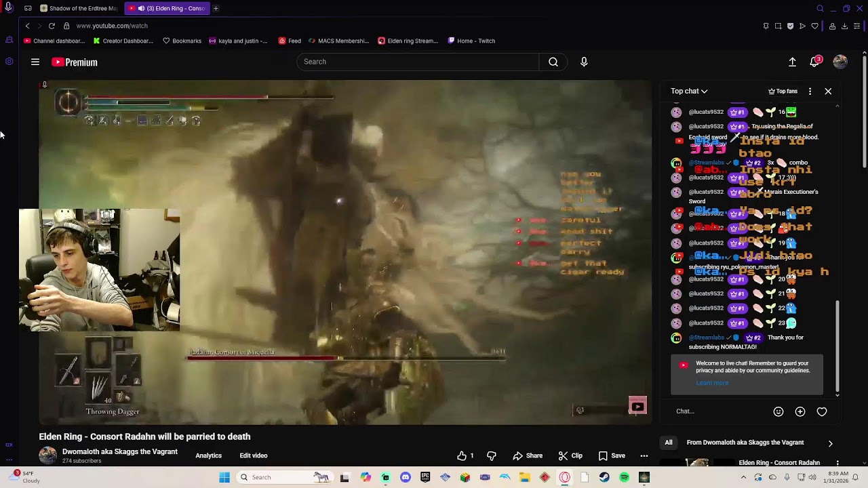Open the video's YouTube watermark button
This screenshot has height=488, width=868.
pos(637,405)
